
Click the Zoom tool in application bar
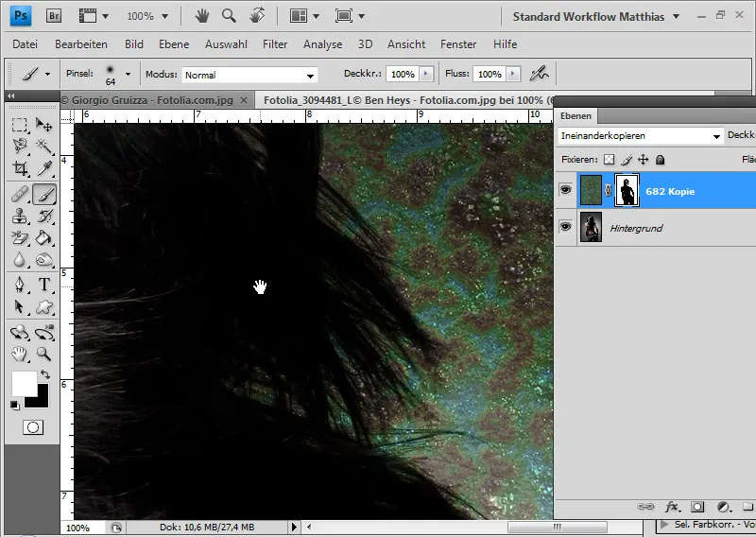(x=229, y=16)
